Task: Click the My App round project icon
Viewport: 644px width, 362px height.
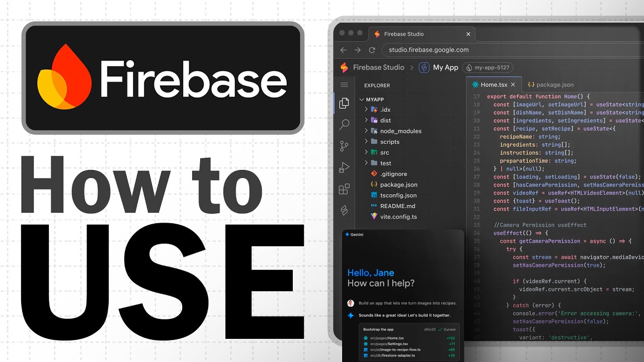Action: pyautogui.click(x=424, y=67)
